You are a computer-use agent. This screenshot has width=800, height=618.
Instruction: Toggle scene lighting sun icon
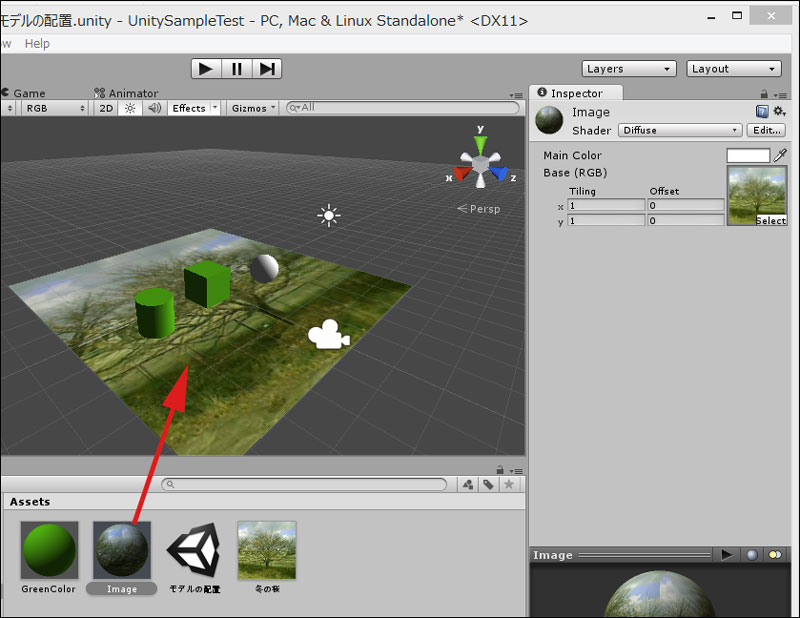coord(130,108)
